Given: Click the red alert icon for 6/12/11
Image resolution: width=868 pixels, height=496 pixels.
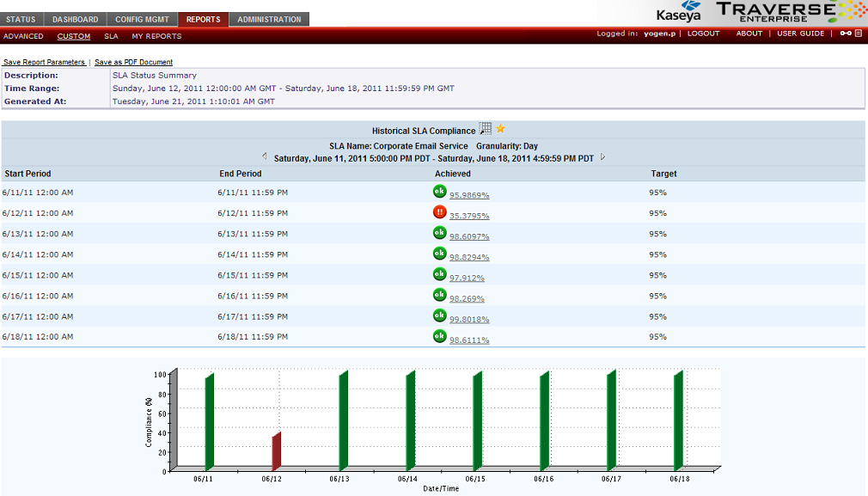Looking at the screenshot, I should coord(440,212).
